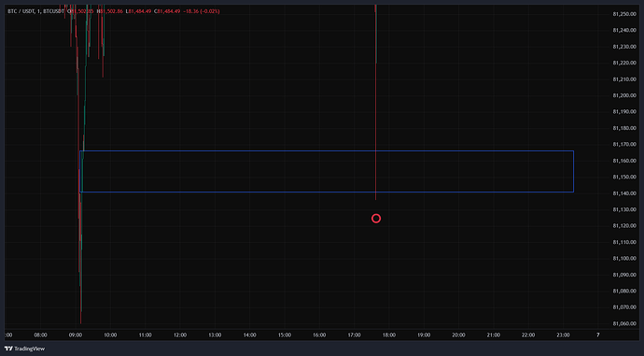The width and height of the screenshot is (644, 356).
Task: Click the 81,140.00 price axis label
Action: point(624,193)
